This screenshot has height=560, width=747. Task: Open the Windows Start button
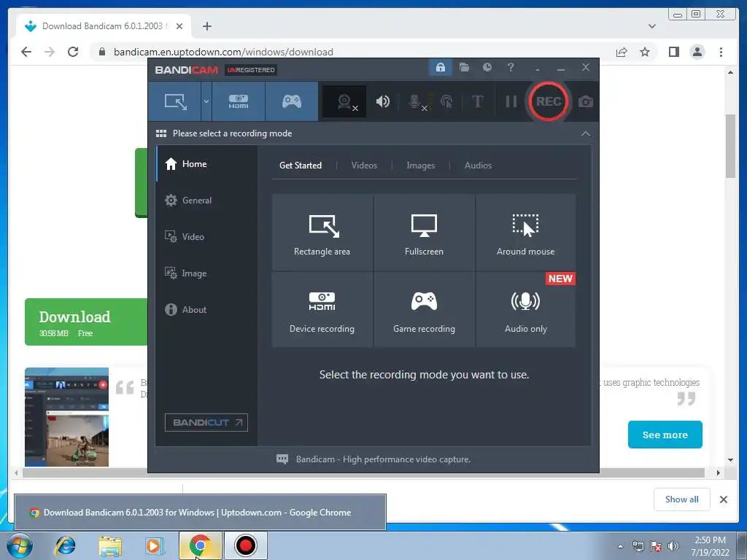[20, 545]
